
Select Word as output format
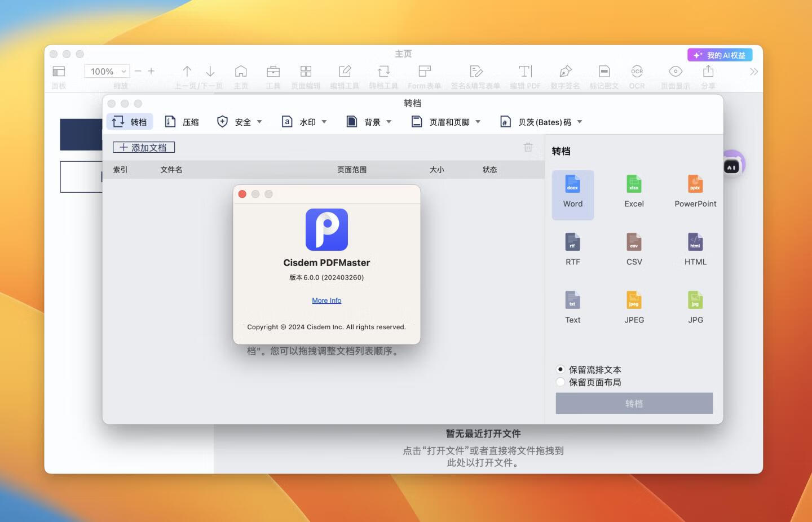click(573, 194)
